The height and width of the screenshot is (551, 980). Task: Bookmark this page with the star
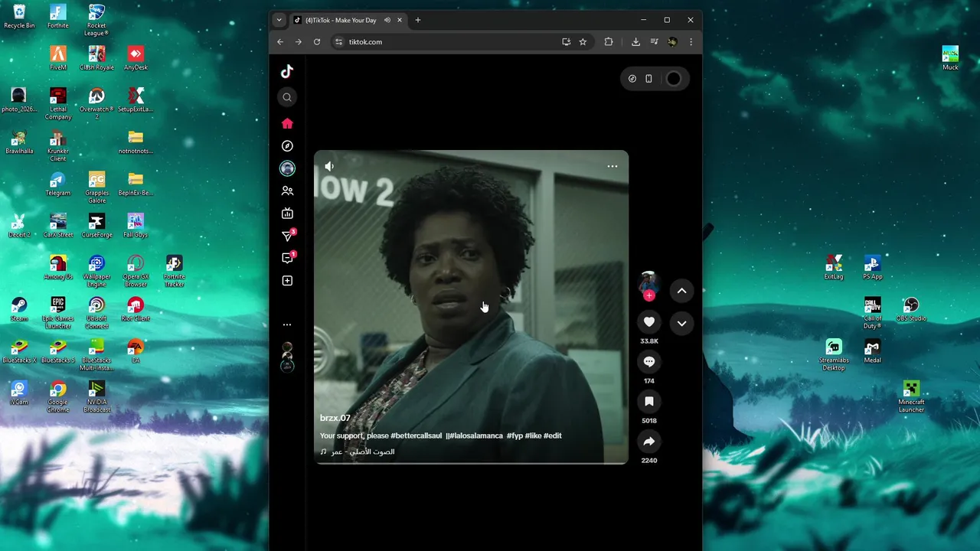583,42
